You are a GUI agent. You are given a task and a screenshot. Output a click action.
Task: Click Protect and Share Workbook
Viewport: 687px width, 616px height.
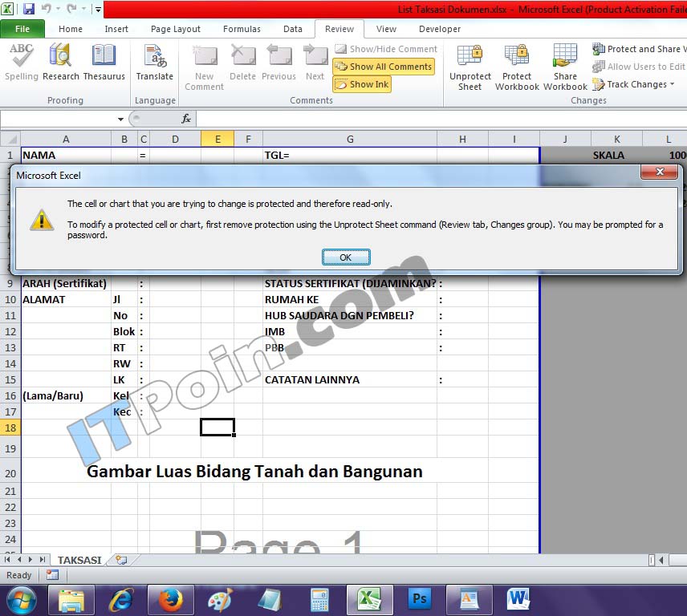(x=639, y=49)
